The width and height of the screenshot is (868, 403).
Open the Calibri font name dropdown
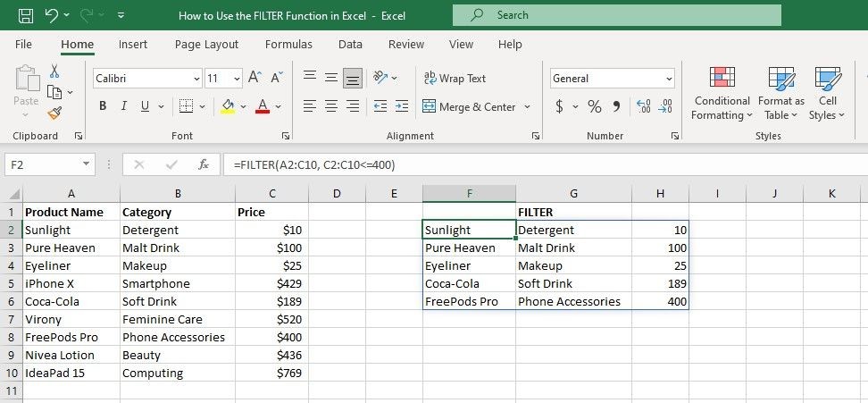tap(197, 79)
